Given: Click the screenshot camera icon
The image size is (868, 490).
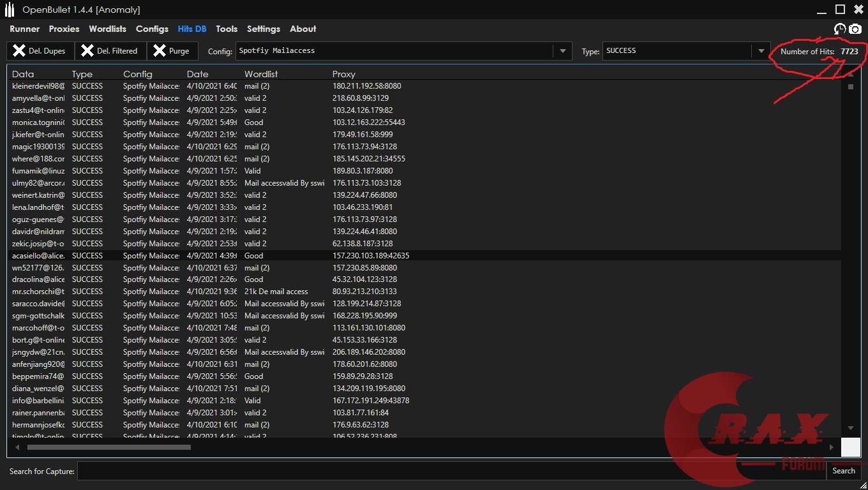Looking at the screenshot, I should pyautogui.click(x=855, y=29).
